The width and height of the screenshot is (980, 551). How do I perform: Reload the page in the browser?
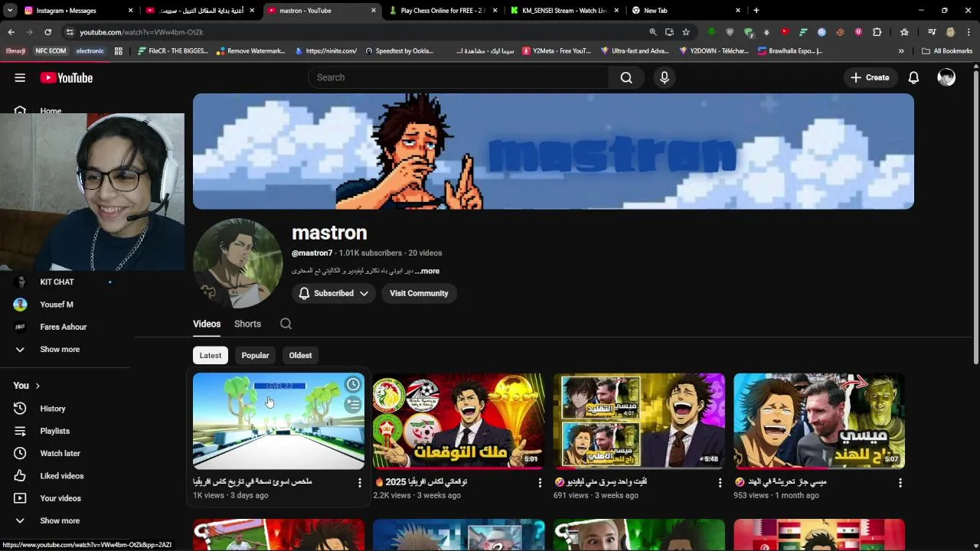pyautogui.click(x=47, y=32)
